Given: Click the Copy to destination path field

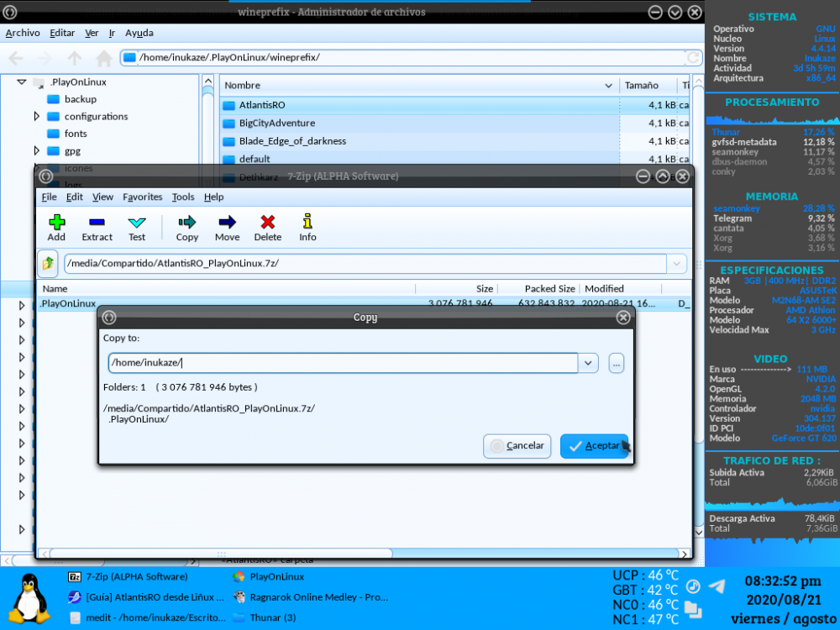Looking at the screenshot, I should pyautogui.click(x=342, y=363).
